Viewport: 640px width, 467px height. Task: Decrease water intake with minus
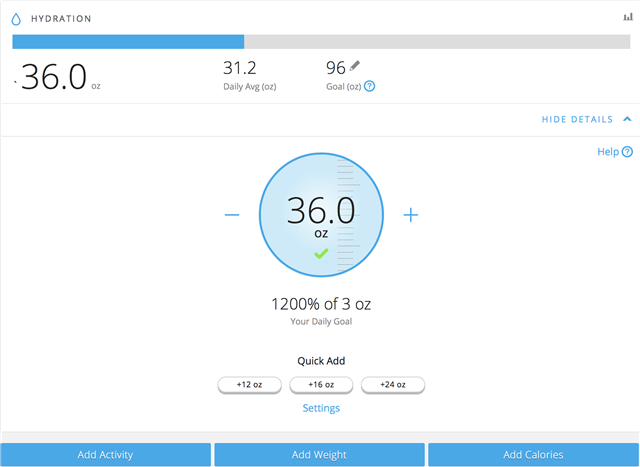coord(232,215)
